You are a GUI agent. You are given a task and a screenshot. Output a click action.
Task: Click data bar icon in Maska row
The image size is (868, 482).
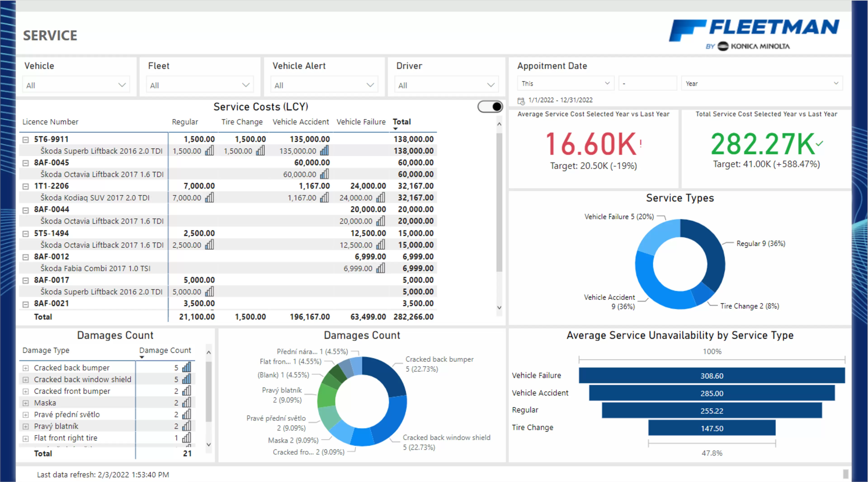tap(186, 402)
